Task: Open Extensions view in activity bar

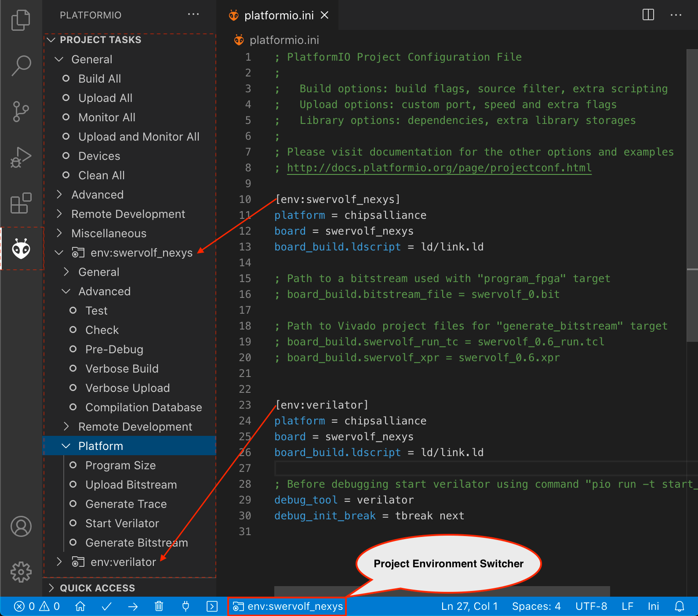Action: pyautogui.click(x=21, y=203)
